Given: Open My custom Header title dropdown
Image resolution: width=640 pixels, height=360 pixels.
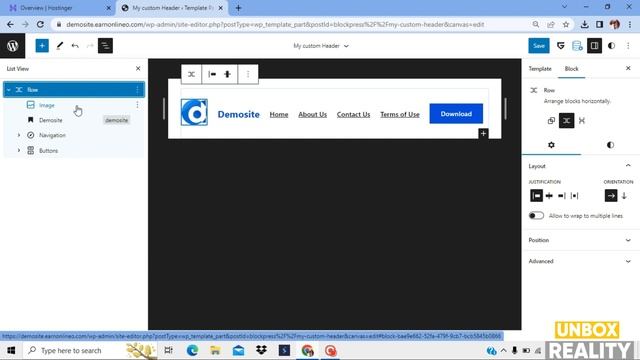Looking at the screenshot, I should click(x=321, y=46).
